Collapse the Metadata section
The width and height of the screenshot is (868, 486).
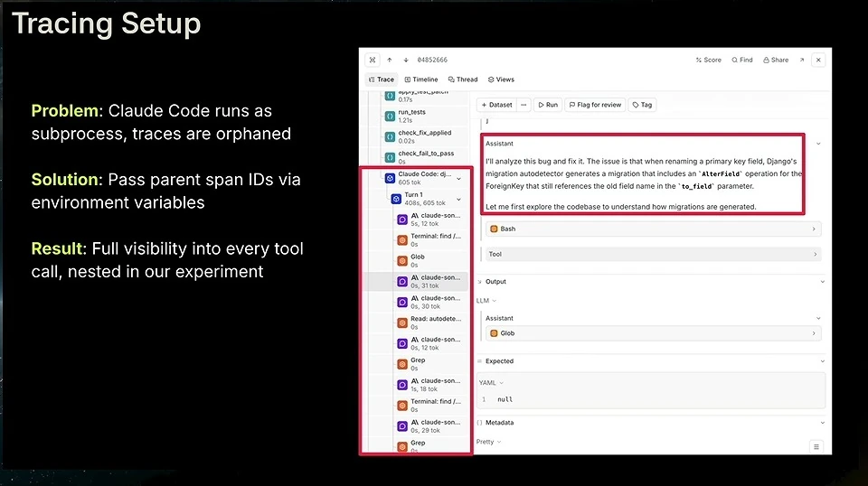pos(822,423)
